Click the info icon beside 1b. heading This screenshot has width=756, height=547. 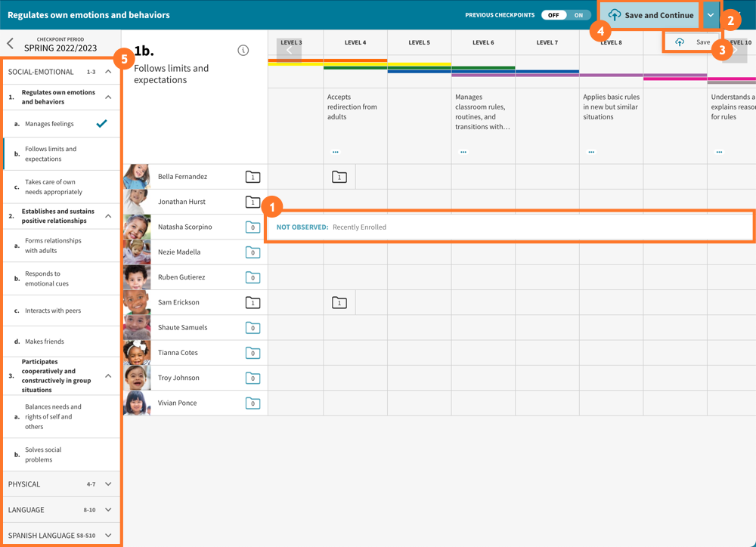[243, 51]
